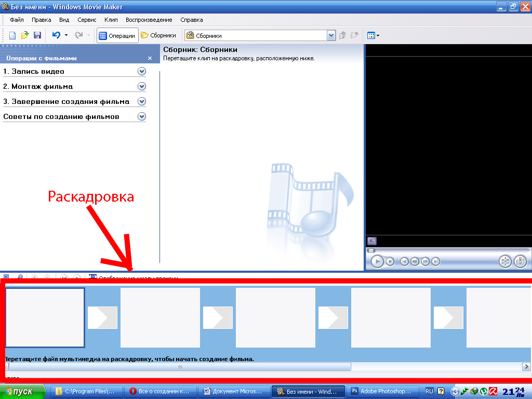Open the Справка menu
This screenshot has width=532, height=399.
pyautogui.click(x=192, y=20)
